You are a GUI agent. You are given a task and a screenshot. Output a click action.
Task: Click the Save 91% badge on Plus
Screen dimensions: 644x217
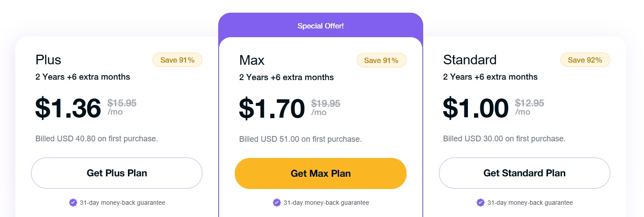click(177, 60)
